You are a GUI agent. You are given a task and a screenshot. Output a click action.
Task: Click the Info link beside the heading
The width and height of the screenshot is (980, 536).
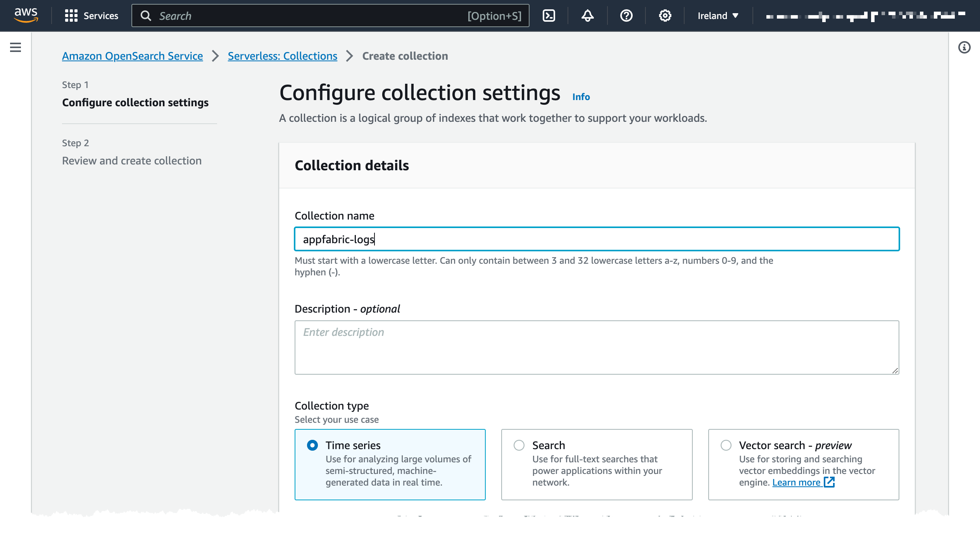click(581, 97)
